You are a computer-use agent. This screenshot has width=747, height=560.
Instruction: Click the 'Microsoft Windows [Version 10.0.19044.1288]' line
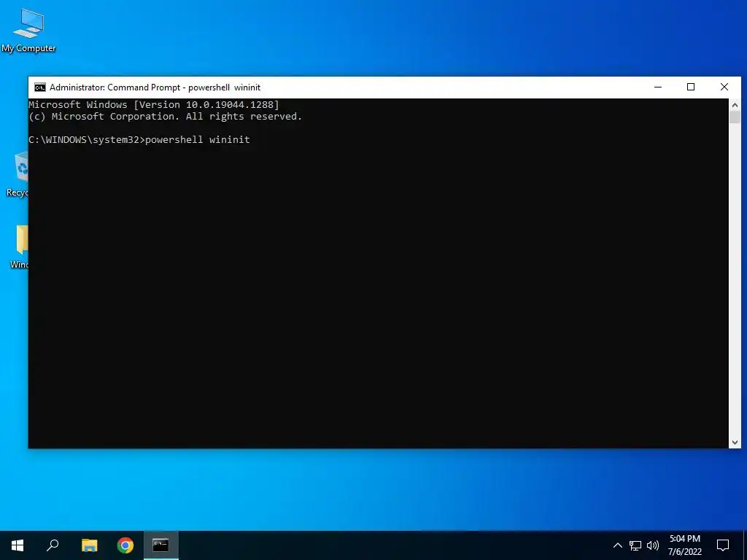point(154,105)
